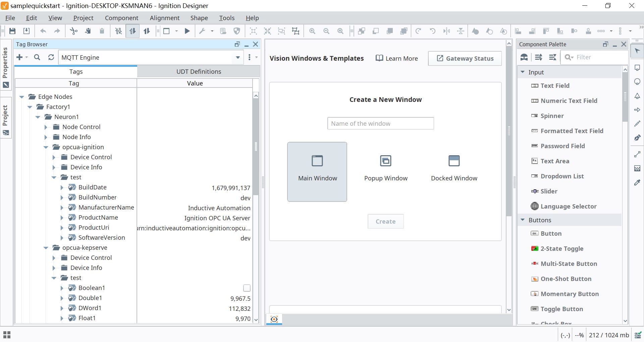The width and height of the screenshot is (644, 342).
Task: Select the Slider component in palette
Action: pyautogui.click(x=549, y=191)
